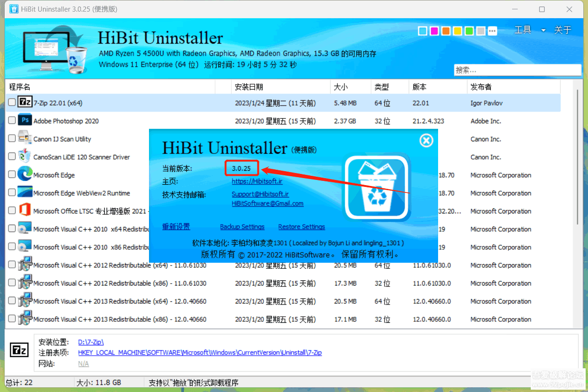Click the Microsoft Edge icon in the list
This screenshot has height=392, width=588.
tap(25, 175)
